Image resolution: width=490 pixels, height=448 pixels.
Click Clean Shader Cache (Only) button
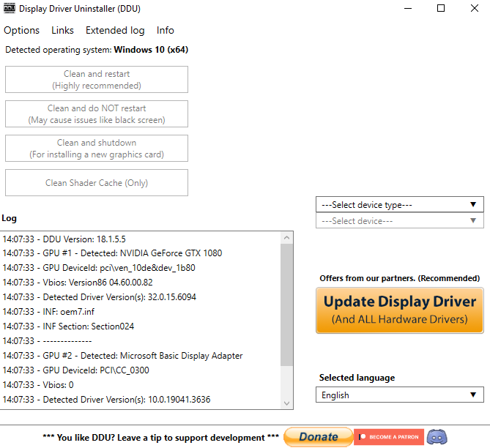[x=97, y=183]
